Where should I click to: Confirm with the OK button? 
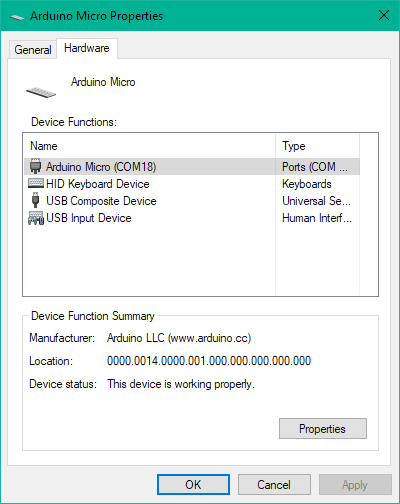pyautogui.click(x=193, y=485)
